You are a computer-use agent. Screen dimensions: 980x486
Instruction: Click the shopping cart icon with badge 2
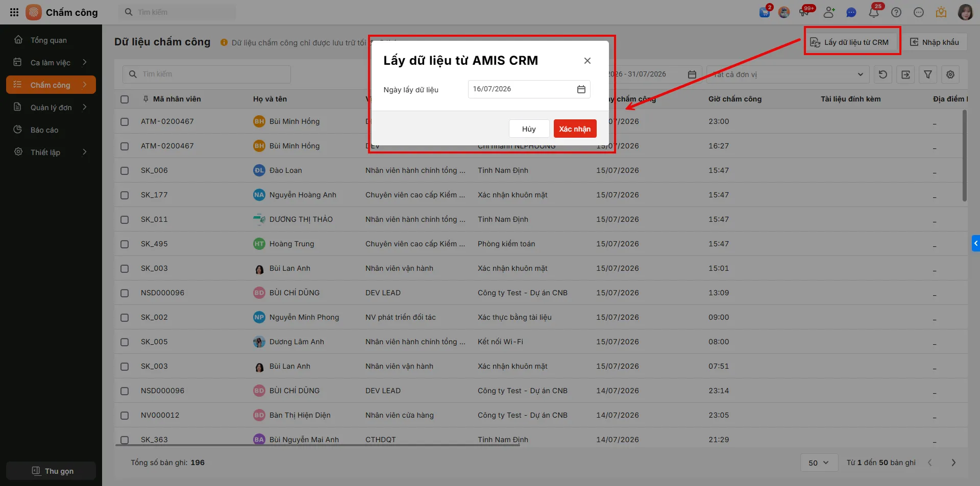point(765,12)
